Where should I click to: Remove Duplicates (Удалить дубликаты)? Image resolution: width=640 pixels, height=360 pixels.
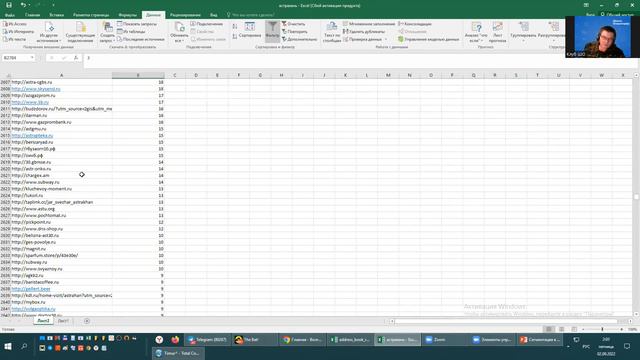point(364,31)
